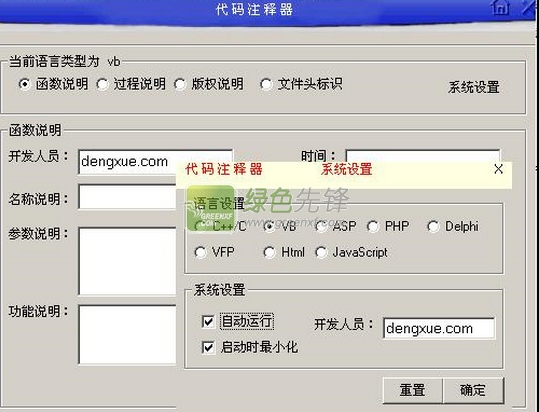Image resolution: width=539 pixels, height=412 pixels.
Task: Choose Delphi language option
Action: coord(433,226)
